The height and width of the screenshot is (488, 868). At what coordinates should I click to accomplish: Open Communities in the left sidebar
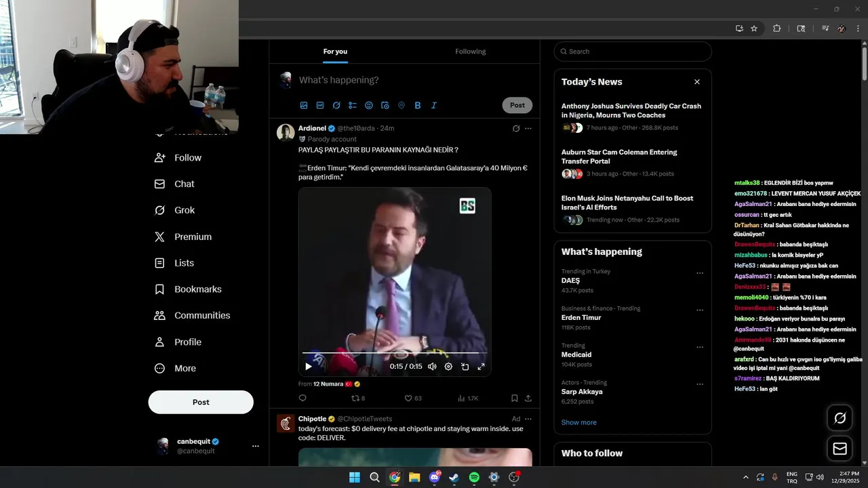[x=192, y=315]
